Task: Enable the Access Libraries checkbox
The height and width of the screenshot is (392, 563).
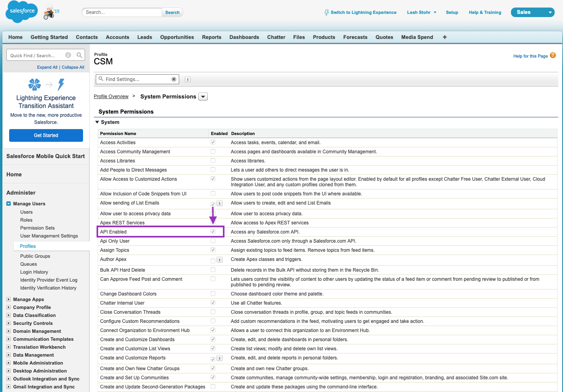Action: 213,160
